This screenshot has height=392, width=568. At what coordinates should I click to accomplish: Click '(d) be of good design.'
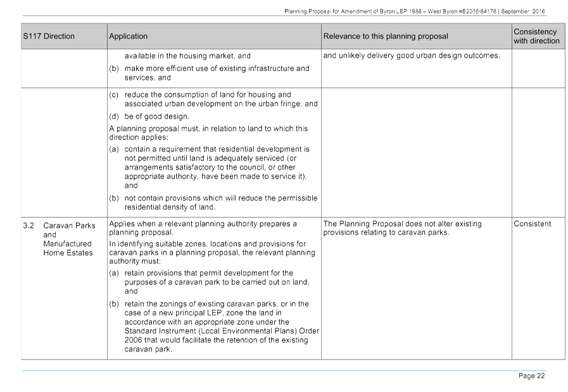tap(149, 117)
